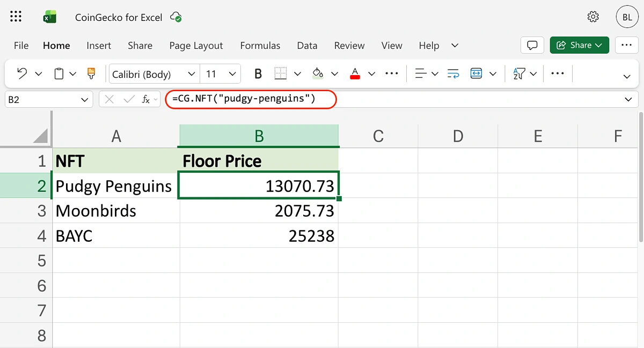Select the BAYC cell

(x=116, y=236)
